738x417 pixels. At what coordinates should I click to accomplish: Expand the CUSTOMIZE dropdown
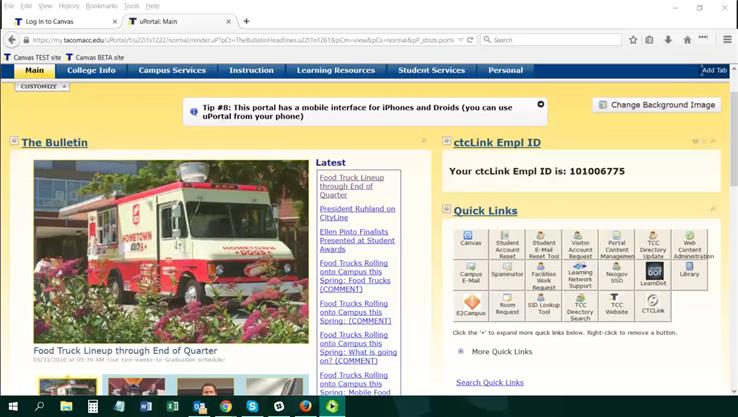42,87
